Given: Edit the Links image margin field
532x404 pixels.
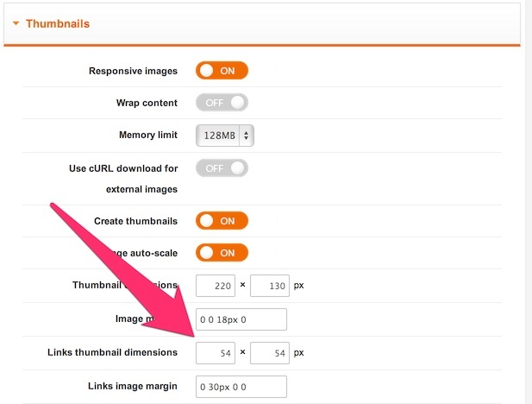Looking at the screenshot, I should click(x=241, y=386).
